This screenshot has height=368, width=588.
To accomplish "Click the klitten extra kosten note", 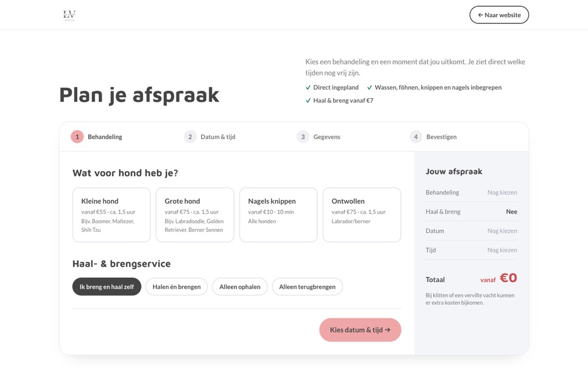I will tap(470, 299).
